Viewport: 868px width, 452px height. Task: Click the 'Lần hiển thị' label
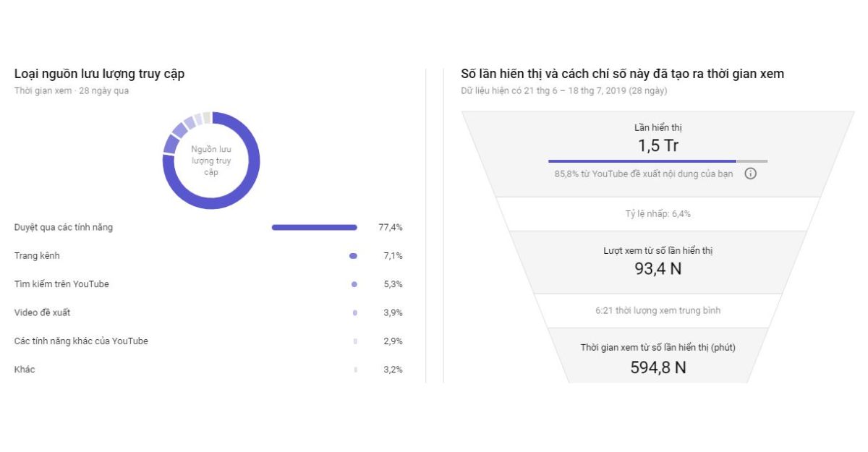pyautogui.click(x=658, y=127)
